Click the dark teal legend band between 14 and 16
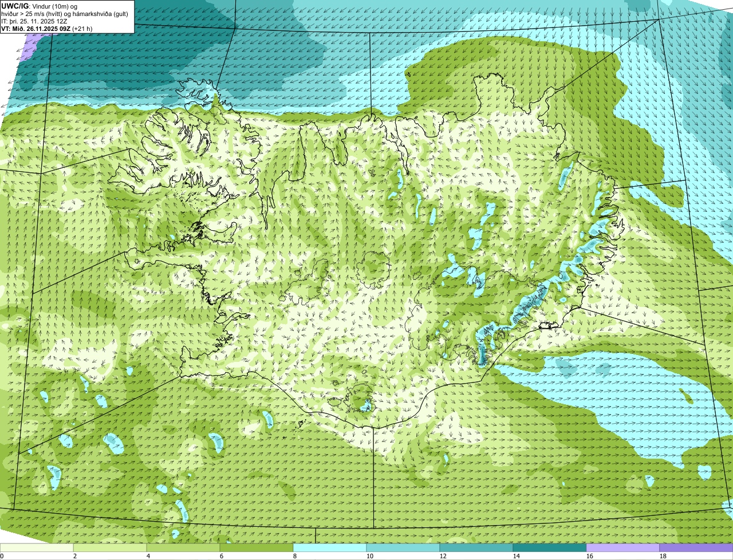 tap(550, 548)
